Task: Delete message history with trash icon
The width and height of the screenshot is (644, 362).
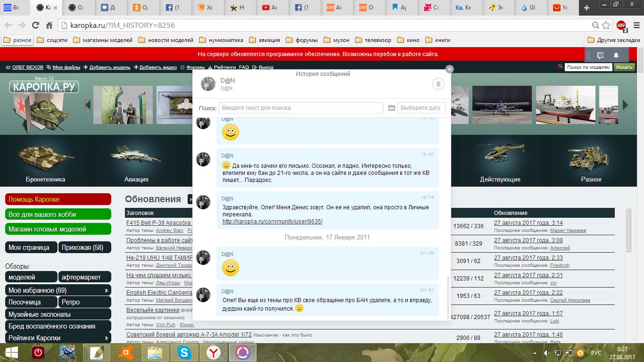Action: coord(438,84)
